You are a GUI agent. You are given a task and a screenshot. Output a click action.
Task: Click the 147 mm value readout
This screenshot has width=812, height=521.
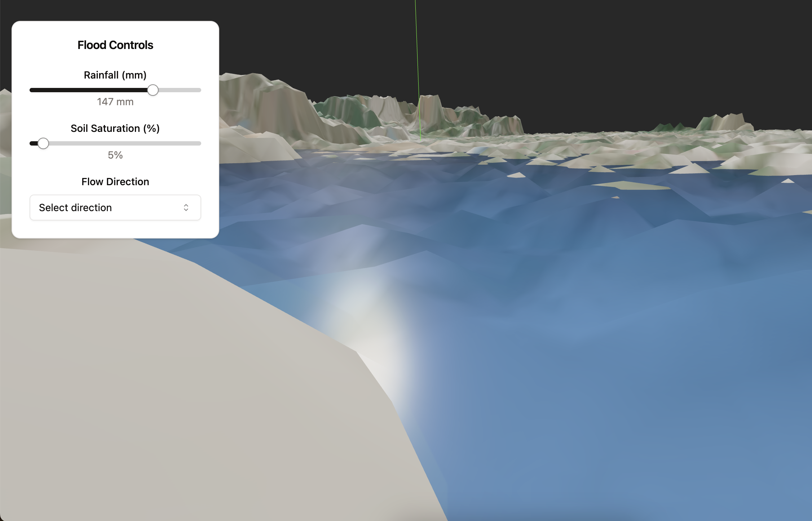(x=115, y=102)
